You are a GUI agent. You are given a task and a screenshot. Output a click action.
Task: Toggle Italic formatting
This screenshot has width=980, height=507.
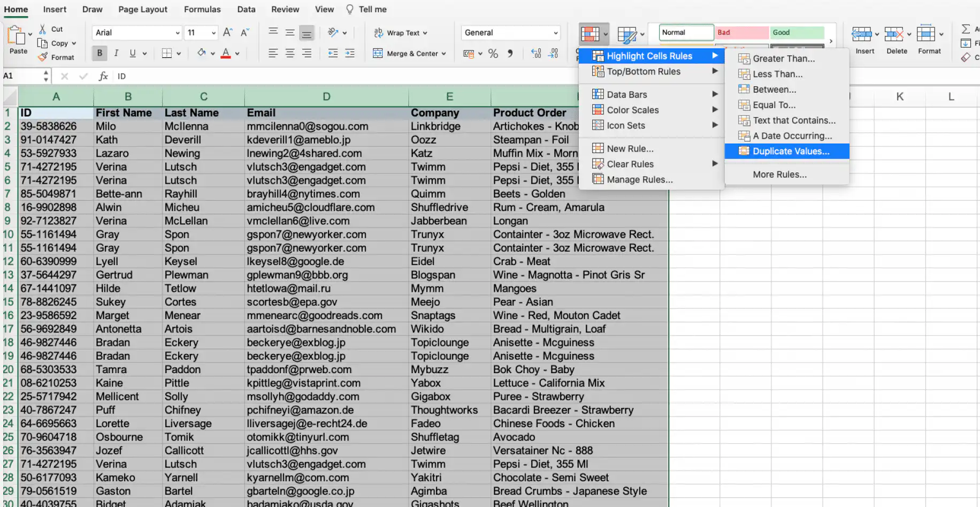coord(116,53)
